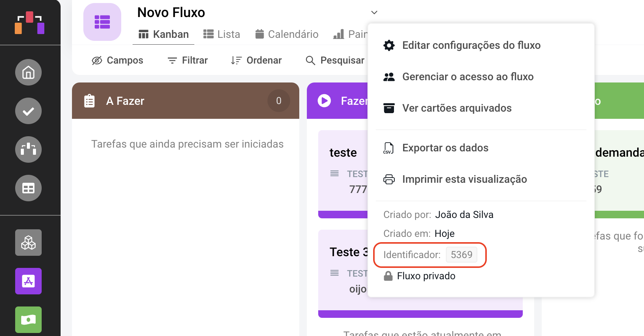Open the Filtrar filter options
The height and width of the screenshot is (336, 644).
click(188, 61)
